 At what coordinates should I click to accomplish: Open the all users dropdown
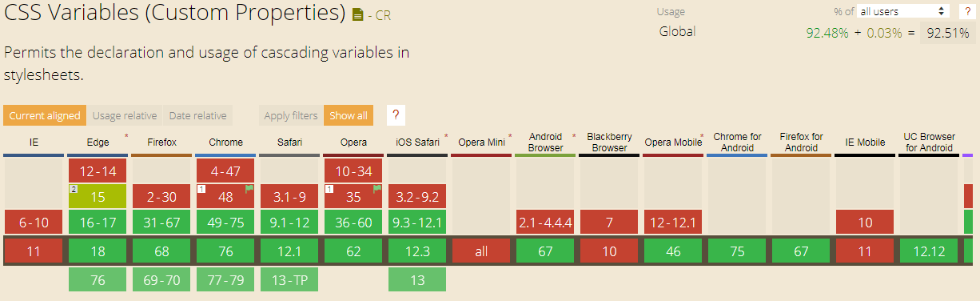(x=902, y=11)
